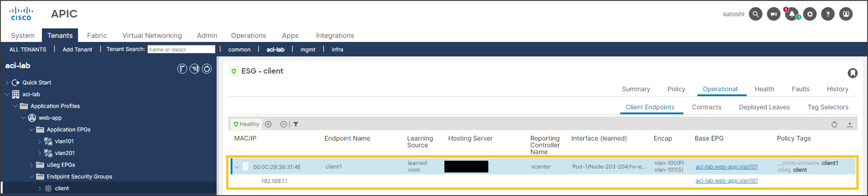Click the Cisco logo
The height and width of the screenshot is (196, 868).
pyautogui.click(x=21, y=14)
